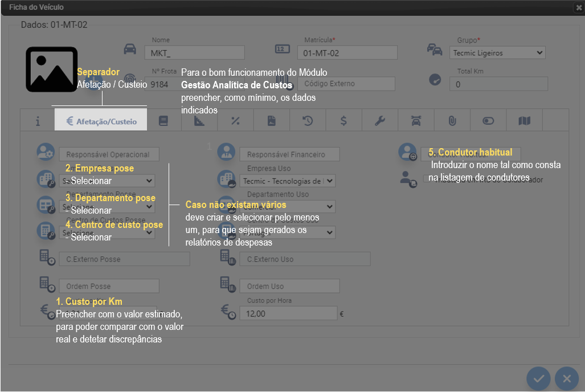The width and height of the screenshot is (585, 392).
Task: Click the Condutor habitual driver icon
Action: point(408,152)
